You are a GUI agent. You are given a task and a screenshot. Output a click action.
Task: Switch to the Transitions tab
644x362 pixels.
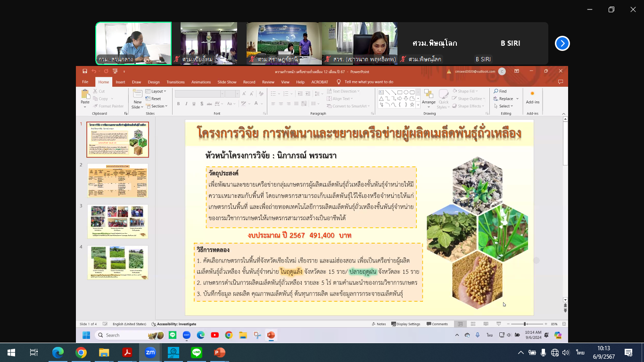(x=175, y=82)
